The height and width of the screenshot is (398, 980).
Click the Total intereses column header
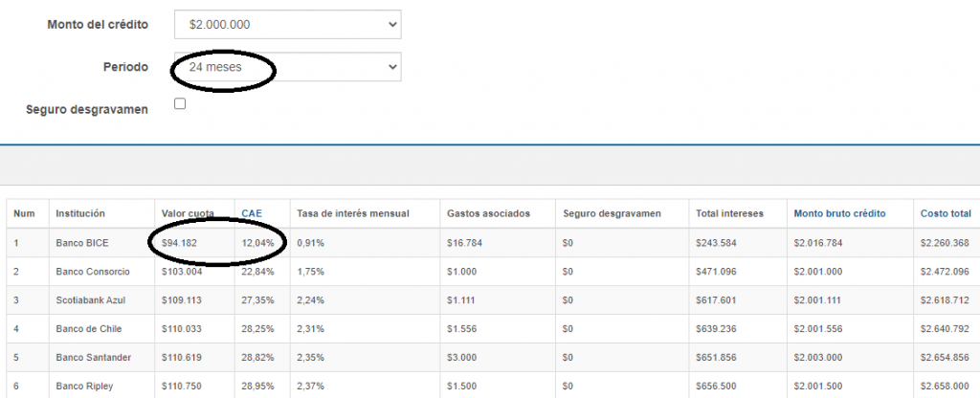pos(729,213)
